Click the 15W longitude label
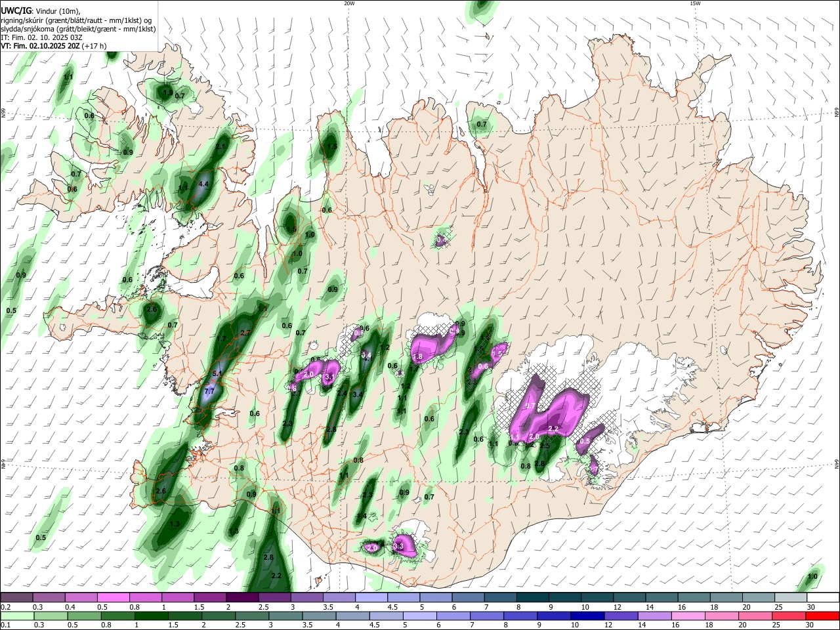The width and height of the screenshot is (840, 630). [x=695, y=3]
